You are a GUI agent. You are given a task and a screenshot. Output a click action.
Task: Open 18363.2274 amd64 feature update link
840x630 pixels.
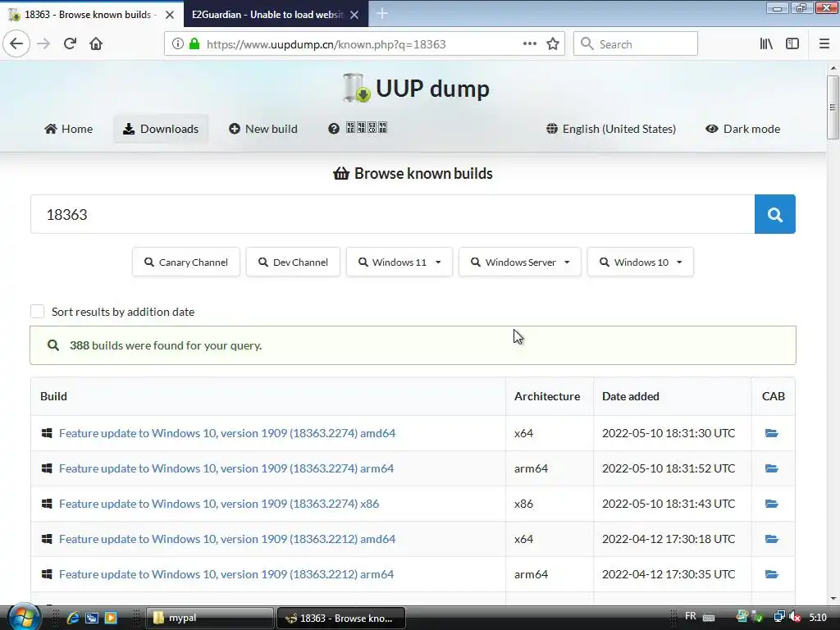tap(227, 433)
